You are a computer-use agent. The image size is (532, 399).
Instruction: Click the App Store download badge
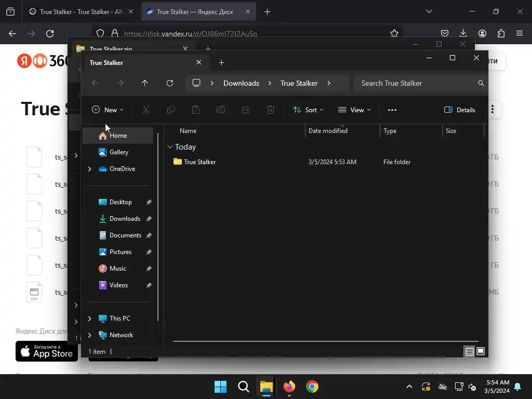point(46,352)
